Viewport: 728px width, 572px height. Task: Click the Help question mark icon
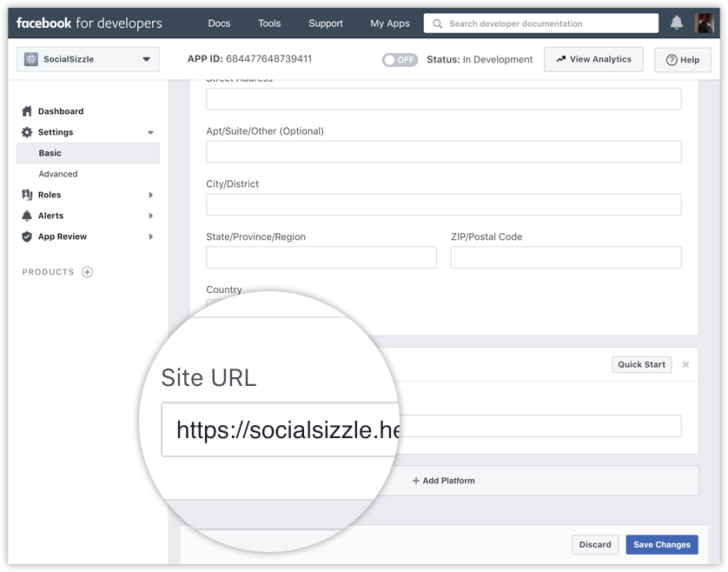pyautogui.click(x=672, y=60)
